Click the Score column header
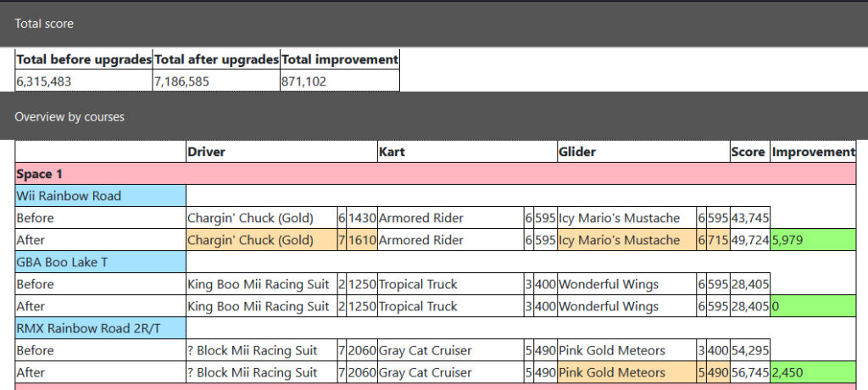The image size is (868, 390). pyautogui.click(x=748, y=152)
